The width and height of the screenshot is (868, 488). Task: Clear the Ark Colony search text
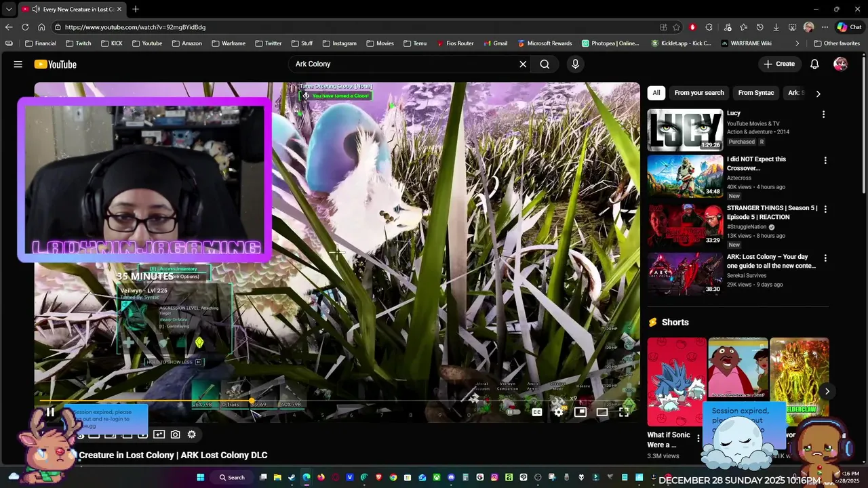[523, 64]
